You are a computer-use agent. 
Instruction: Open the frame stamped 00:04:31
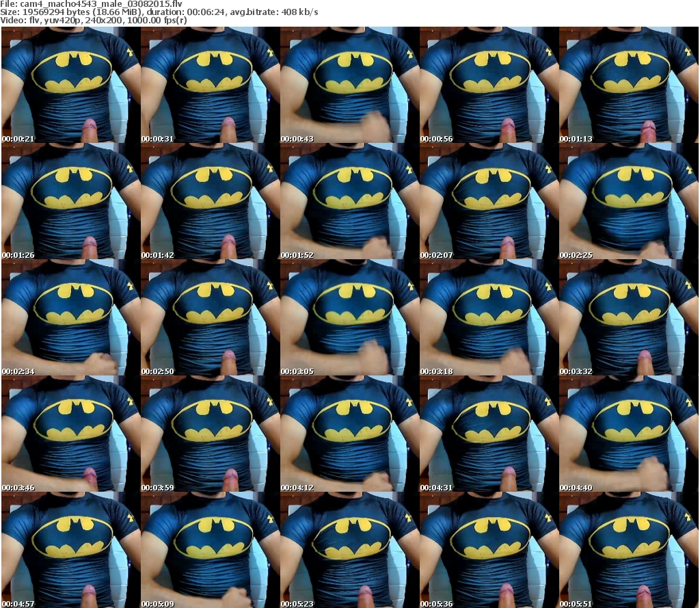click(x=489, y=434)
